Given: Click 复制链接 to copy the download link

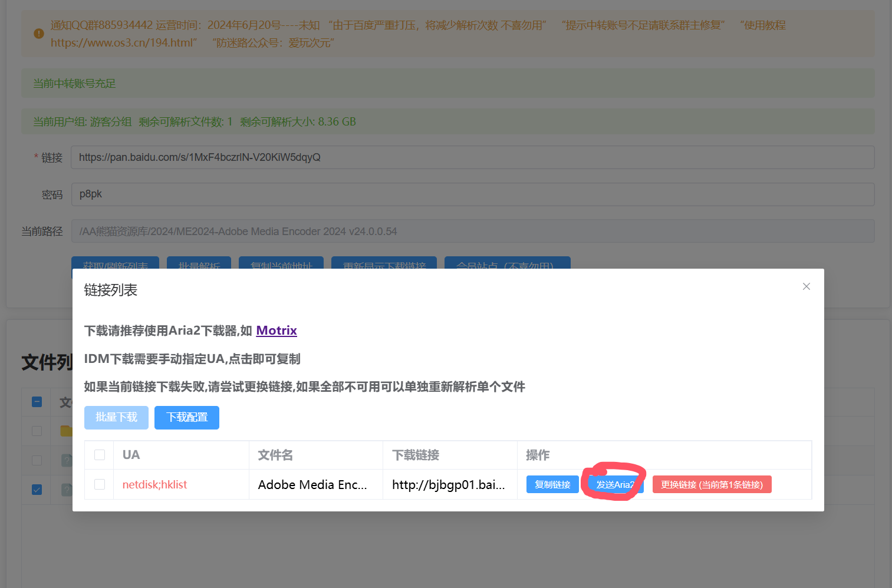Looking at the screenshot, I should click(x=552, y=484).
